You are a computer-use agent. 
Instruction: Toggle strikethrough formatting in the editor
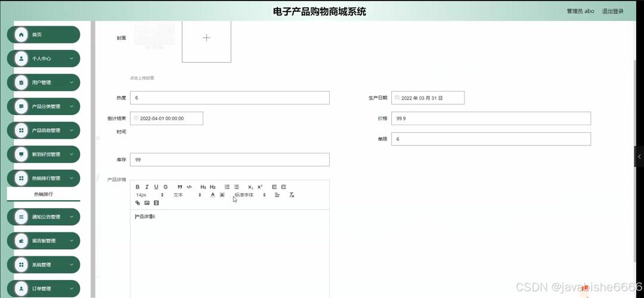pos(166,187)
